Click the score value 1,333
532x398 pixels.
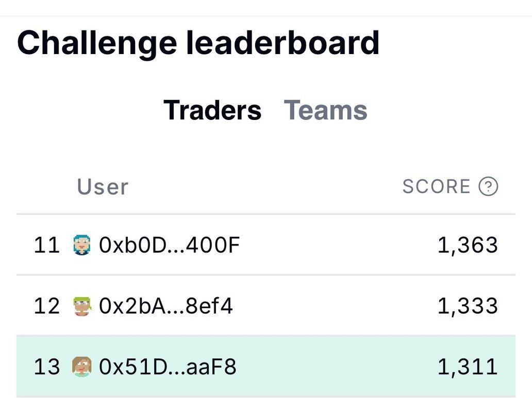pos(468,306)
